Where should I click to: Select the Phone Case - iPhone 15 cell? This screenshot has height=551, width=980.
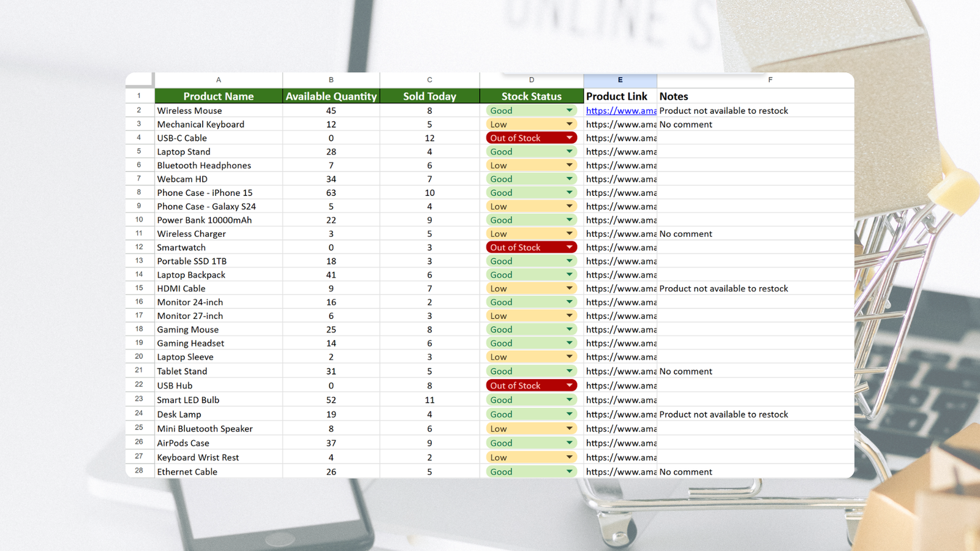coord(219,193)
